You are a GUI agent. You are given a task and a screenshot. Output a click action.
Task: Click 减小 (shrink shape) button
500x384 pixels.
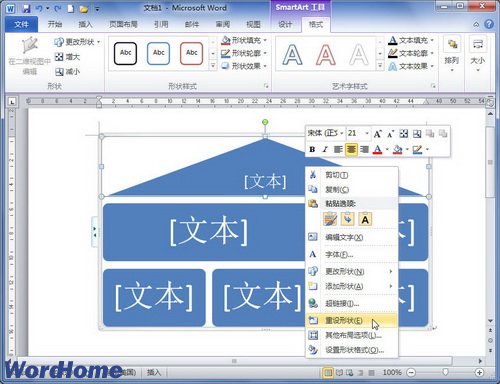[68, 72]
